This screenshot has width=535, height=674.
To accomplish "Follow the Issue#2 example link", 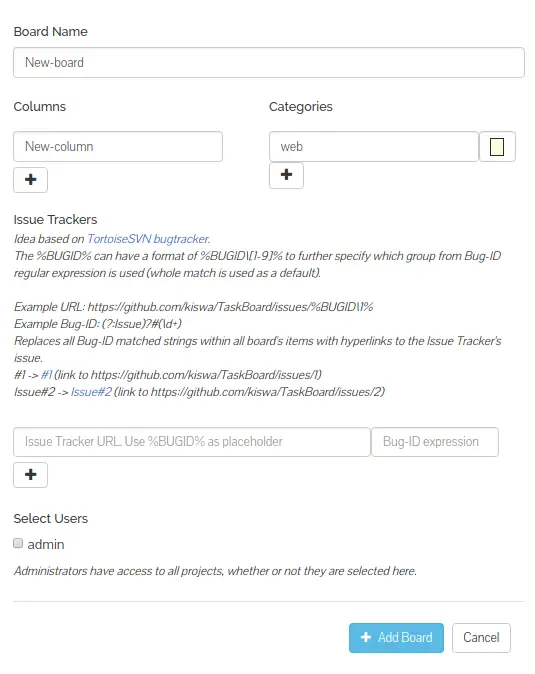I will [x=91, y=392].
